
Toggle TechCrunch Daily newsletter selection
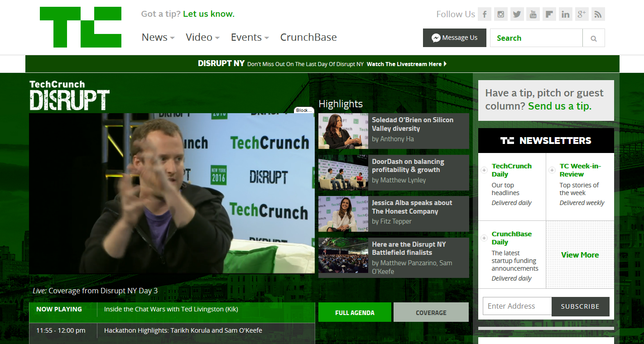(484, 170)
